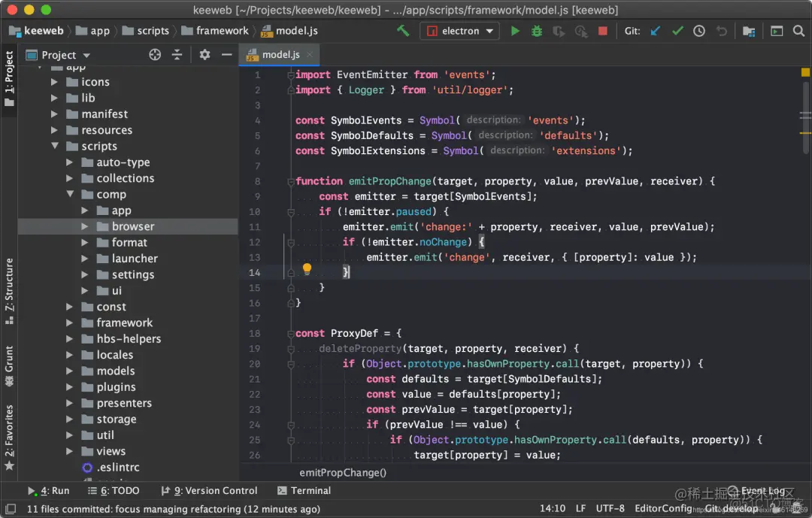
Task: Fold the emitPropChange function at line 8
Action: point(291,182)
